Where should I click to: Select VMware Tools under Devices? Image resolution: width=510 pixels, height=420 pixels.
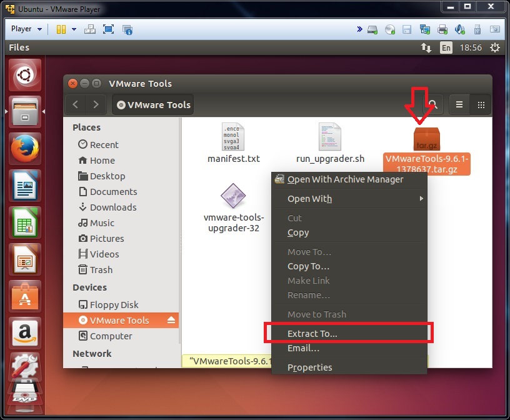click(121, 321)
